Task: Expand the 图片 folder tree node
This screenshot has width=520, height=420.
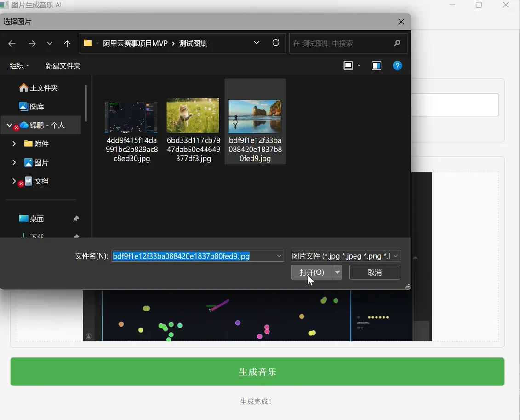Action: tap(14, 162)
